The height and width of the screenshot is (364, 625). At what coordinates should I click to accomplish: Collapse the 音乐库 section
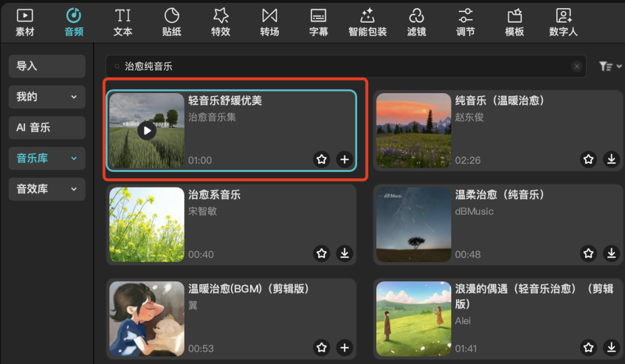tap(46, 158)
